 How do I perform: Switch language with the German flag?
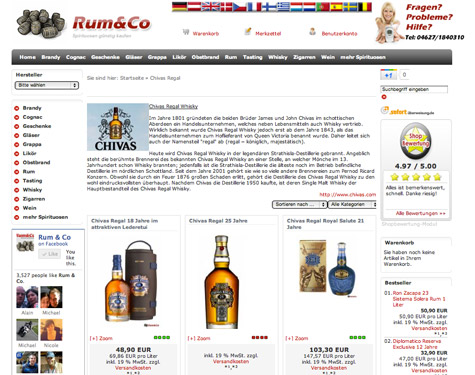point(179,7)
